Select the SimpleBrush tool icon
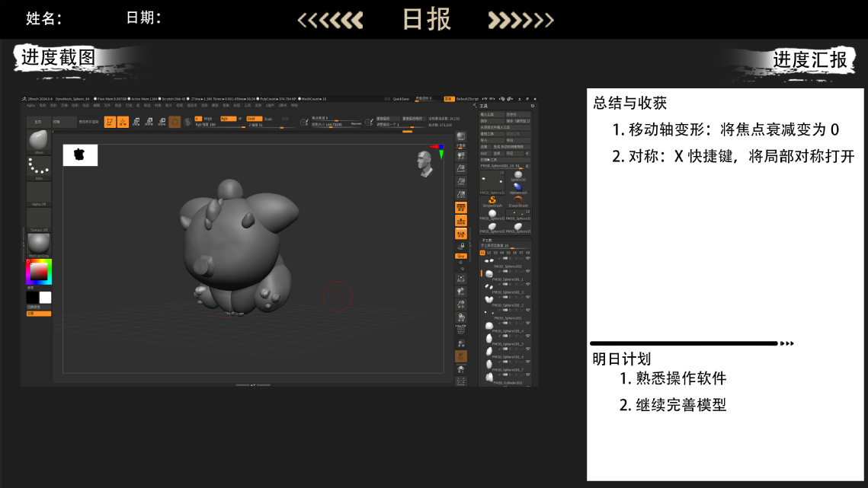Image resolution: width=868 pixels, height=488 pixels. (492, 199)
